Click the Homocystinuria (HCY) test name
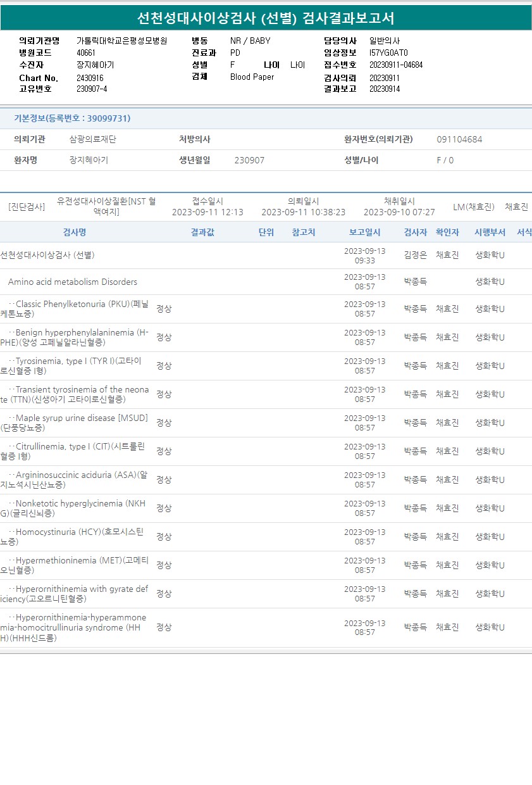The height and width of the screenshot is (785, 532). pyautogui.click(x=73, y=537)
